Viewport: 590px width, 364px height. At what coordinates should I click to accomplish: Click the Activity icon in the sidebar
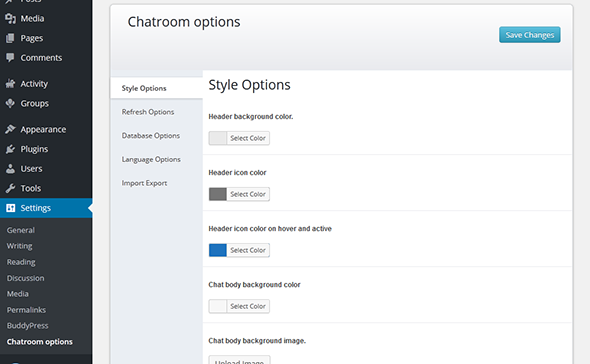pyautogui.click(x=11, y=84)
